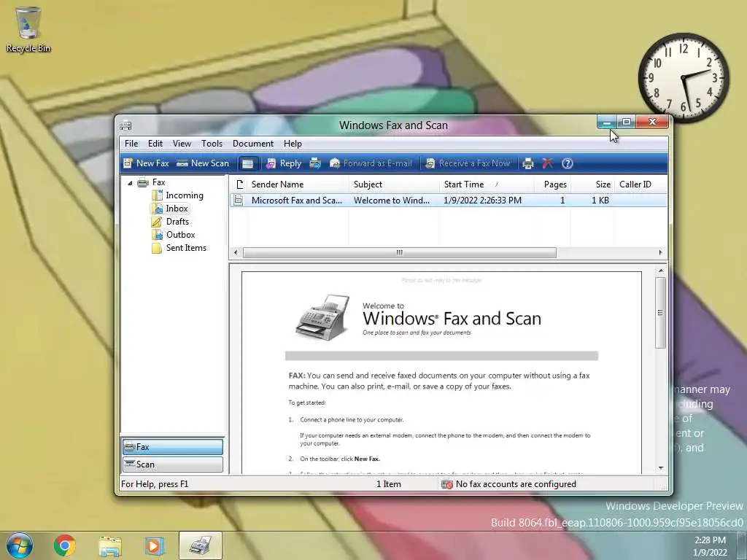Click the document icon column header
This screenshot has height=560, width=747.
click(239, 184)
